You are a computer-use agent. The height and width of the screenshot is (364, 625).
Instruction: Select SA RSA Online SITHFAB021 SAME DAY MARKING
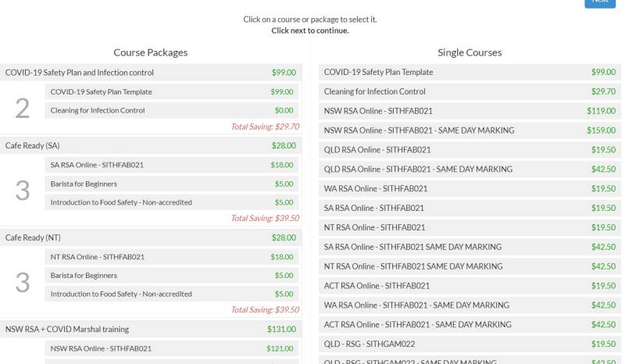pos(469,247)
